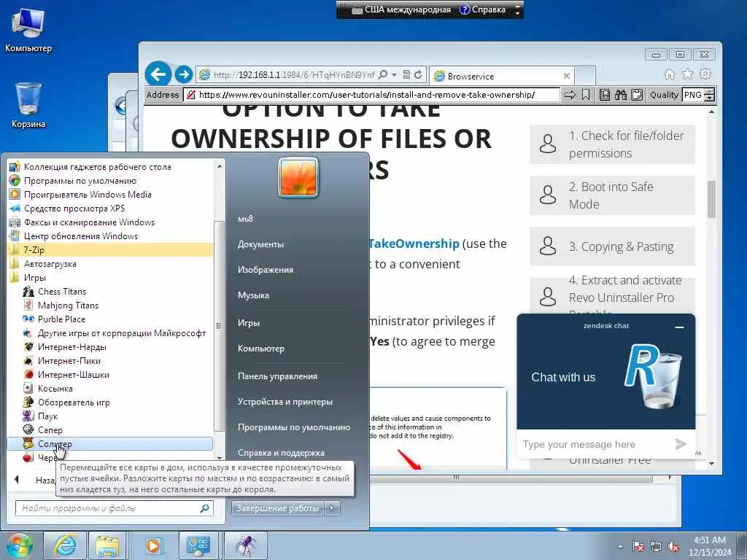Open 'Панель управления' in Start menu
The height and width of the screenshot is (560, 747).
point(277,376)
